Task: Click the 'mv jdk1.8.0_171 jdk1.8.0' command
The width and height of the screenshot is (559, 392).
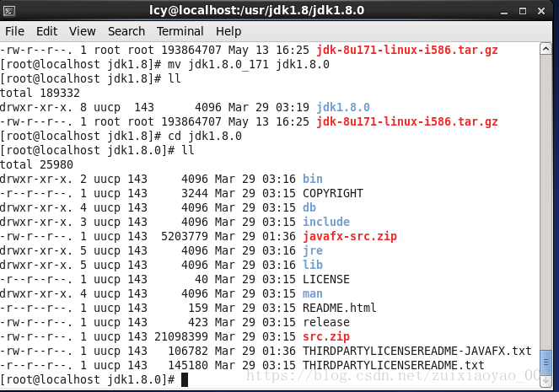Action: tap(249, 65)
